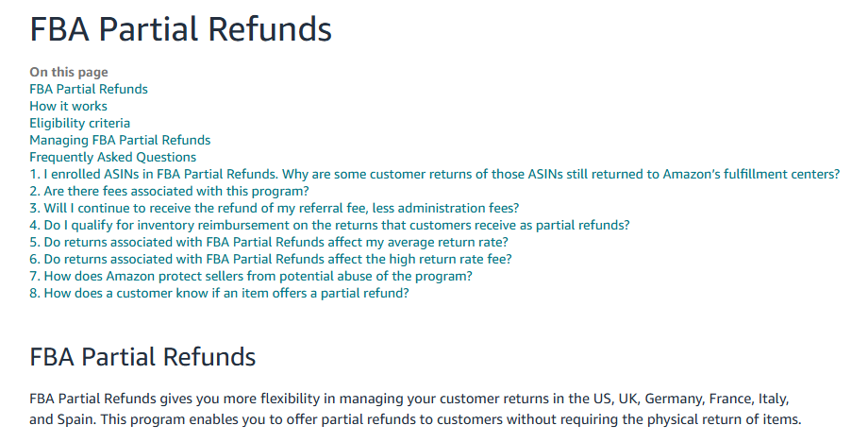Select FAQ 8 about customers knowing partial refund
The height and width of the screenshot is (442, 868).
(x=219, y=293)
